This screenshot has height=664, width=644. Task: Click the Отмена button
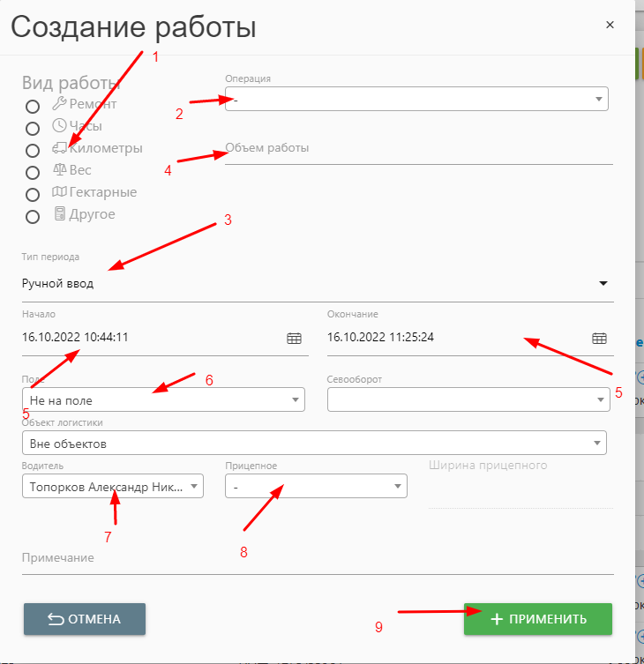(85, 619)
